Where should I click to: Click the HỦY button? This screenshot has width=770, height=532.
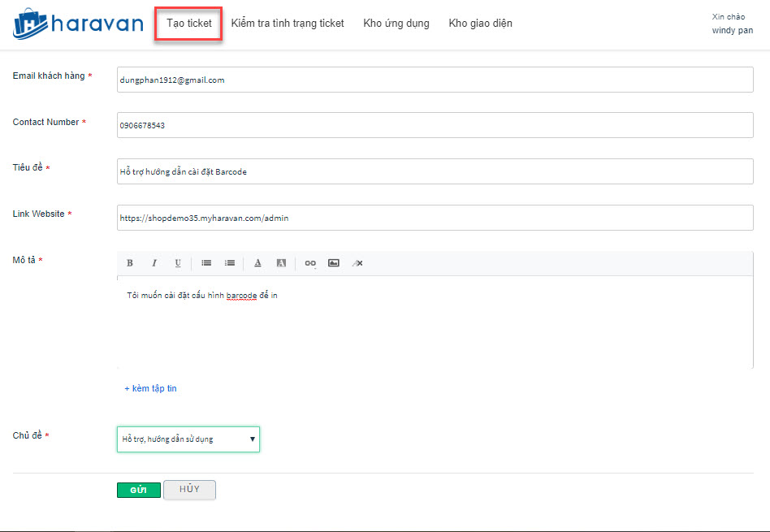(189, 490)
